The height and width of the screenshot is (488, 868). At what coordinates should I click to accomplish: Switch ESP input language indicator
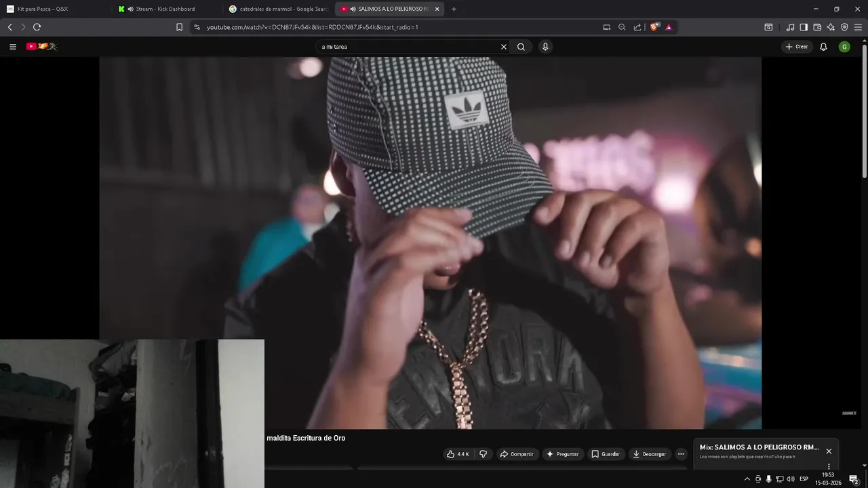pyautogui.click(x=804, y=479)
